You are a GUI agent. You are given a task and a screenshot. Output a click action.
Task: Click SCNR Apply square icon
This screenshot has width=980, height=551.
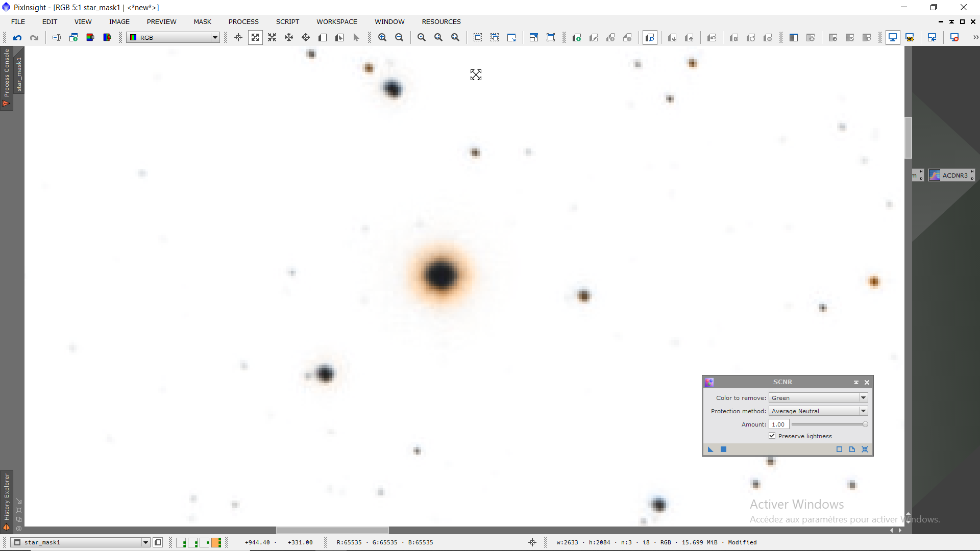723,449
